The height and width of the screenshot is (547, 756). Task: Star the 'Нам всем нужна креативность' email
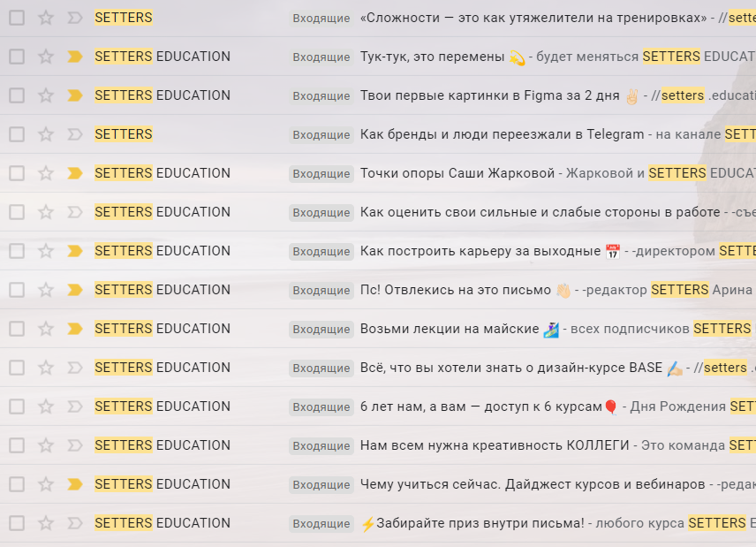46,445
